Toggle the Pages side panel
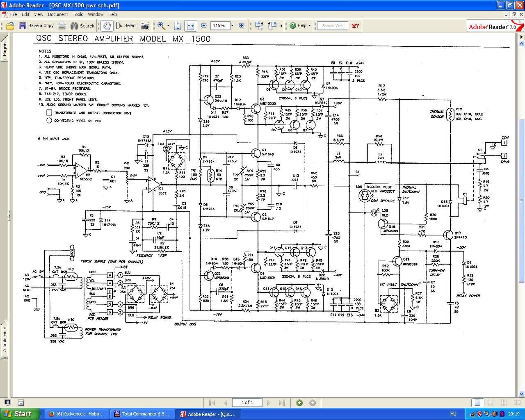The width and height of the screenshot is (525, 420). (5, 49)
